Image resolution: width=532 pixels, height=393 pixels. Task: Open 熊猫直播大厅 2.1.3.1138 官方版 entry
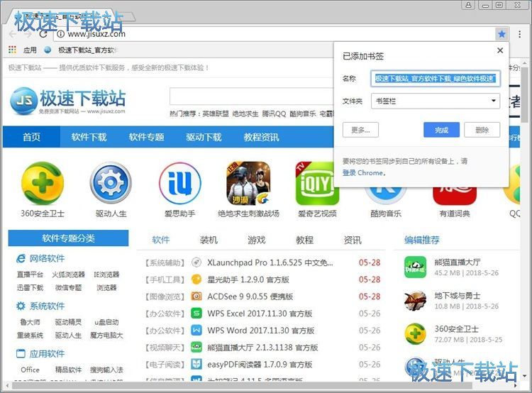pos(262,347)
